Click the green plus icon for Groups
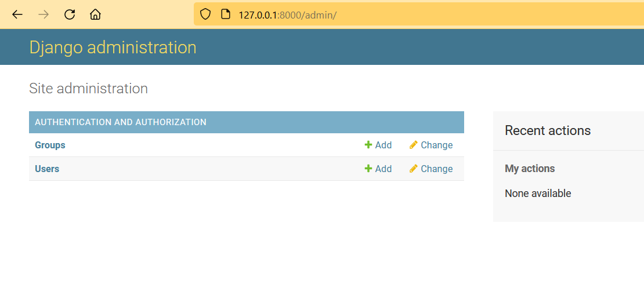The width and height of the screenshot is (644, 281). coord(368,145)
